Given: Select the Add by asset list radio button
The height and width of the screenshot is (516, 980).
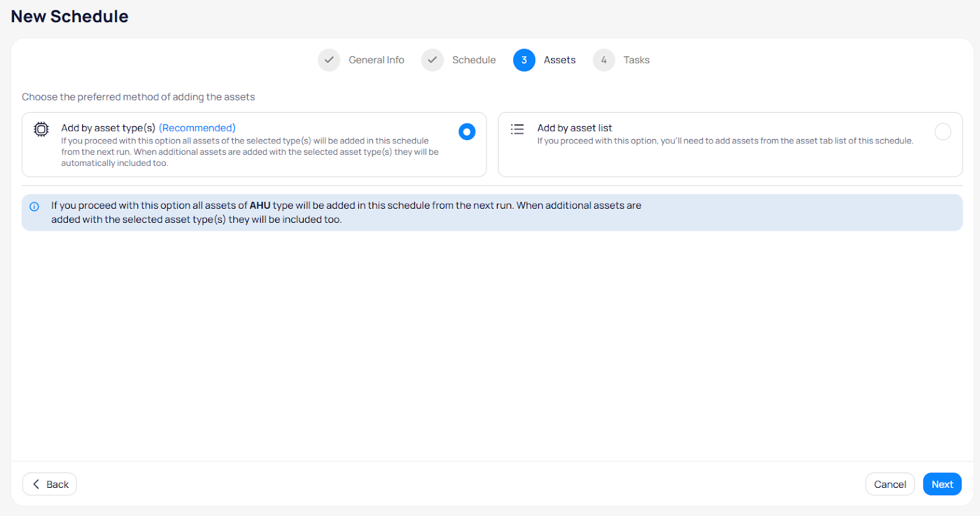Looking at the screenshot, I should (x=943, y=132).
